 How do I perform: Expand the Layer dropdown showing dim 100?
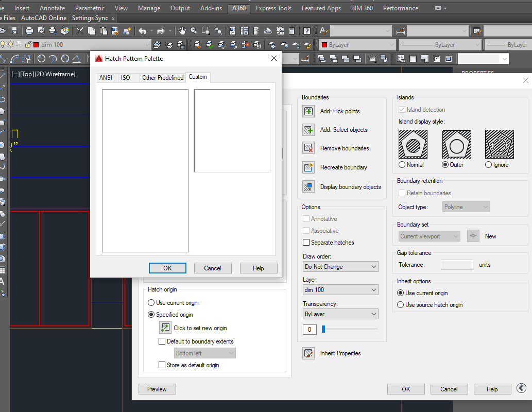click(x=340, y=290)
